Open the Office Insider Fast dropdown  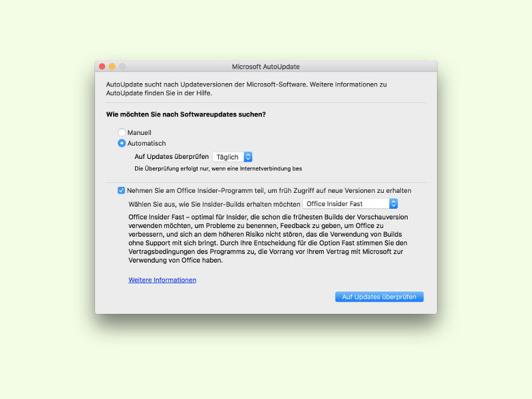pyautogui.click(x=350, y=203)
